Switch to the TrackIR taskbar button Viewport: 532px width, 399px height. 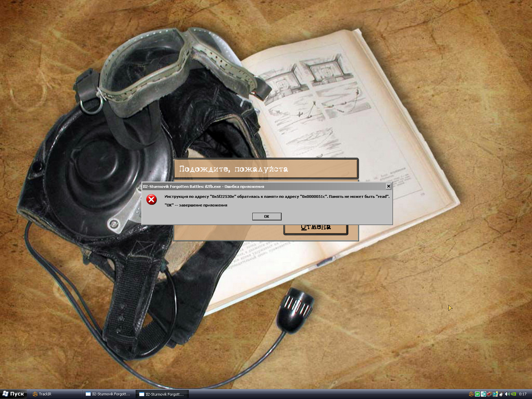tap(55, 394)
